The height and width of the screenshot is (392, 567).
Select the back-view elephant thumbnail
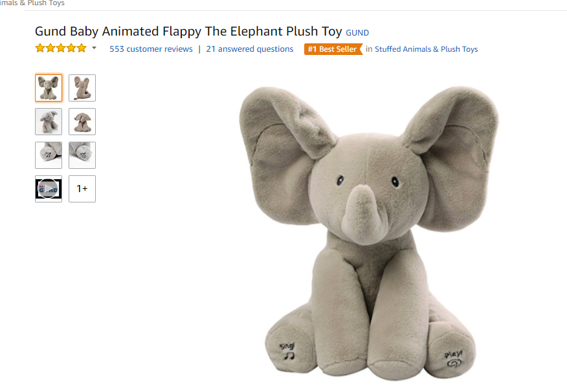coord(82,88)
